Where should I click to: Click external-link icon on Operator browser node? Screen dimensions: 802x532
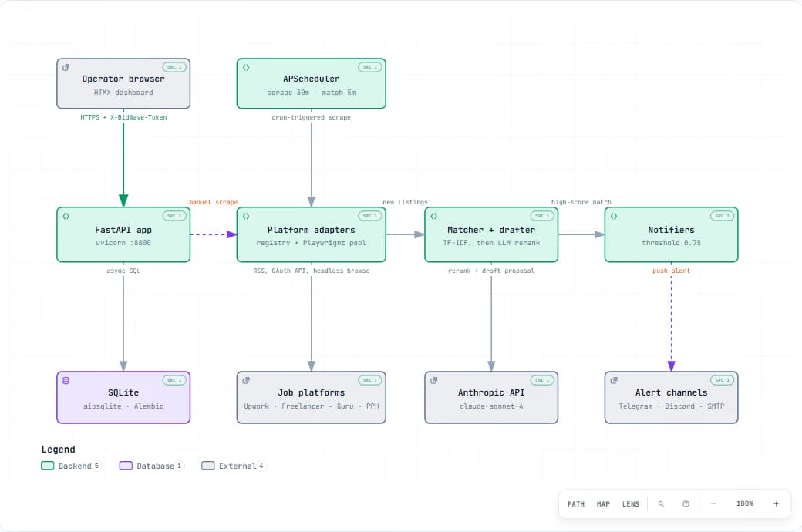pyautogui.click(x=66, y=68)
